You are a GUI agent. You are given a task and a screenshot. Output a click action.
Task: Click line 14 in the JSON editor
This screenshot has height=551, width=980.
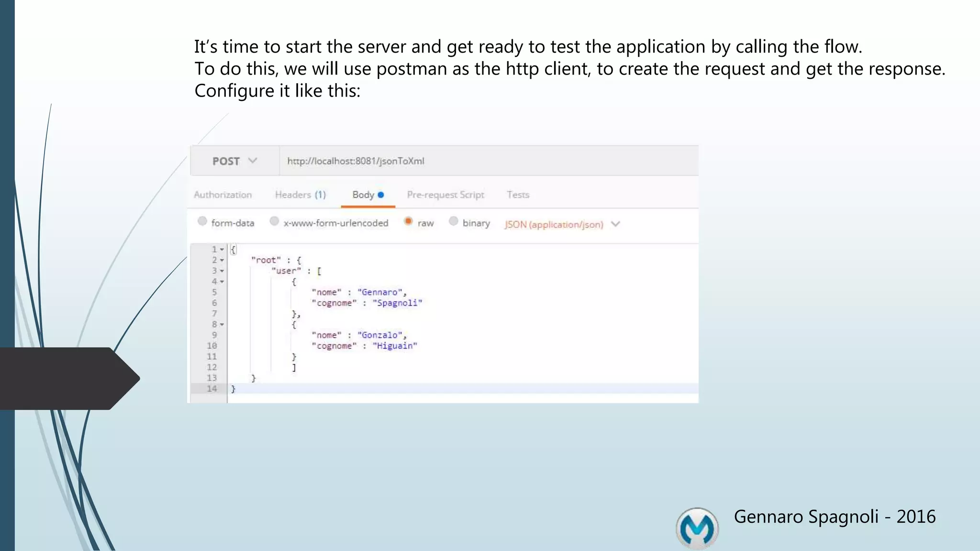431,389
